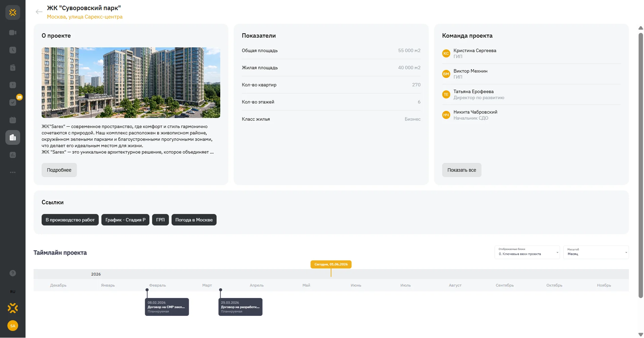Click the НЧ avatar of Никита Чабровский

coord(446,115)
